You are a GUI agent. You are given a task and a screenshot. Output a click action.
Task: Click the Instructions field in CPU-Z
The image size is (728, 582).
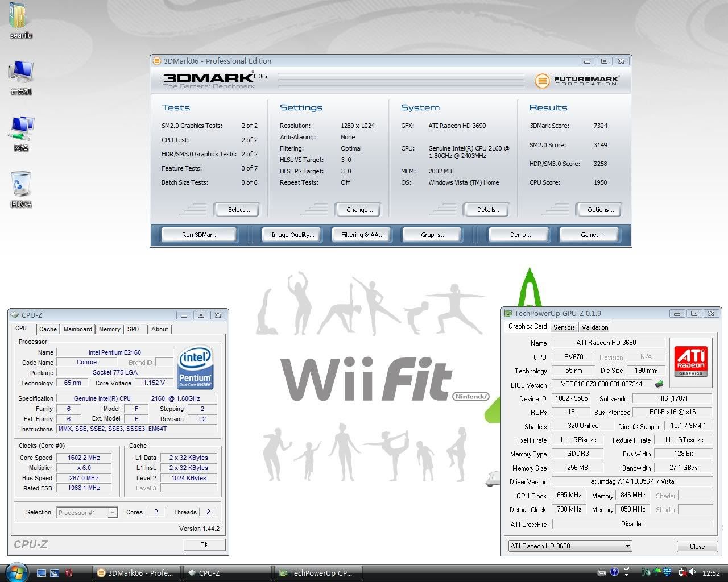pos(136,429)
